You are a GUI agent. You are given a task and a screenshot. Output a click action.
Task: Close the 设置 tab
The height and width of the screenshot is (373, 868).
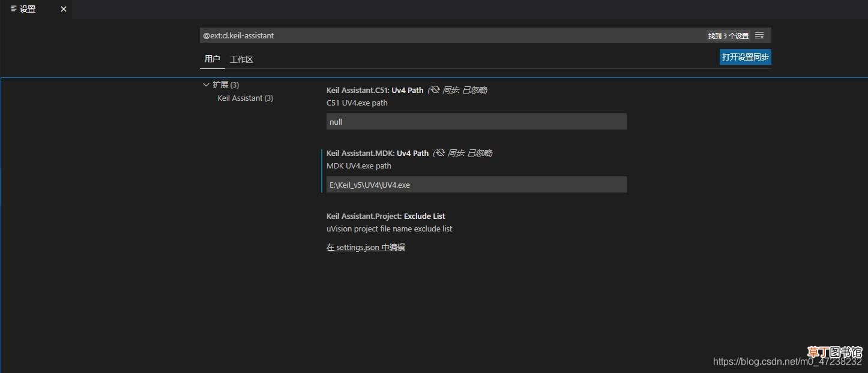coord(64,9)
